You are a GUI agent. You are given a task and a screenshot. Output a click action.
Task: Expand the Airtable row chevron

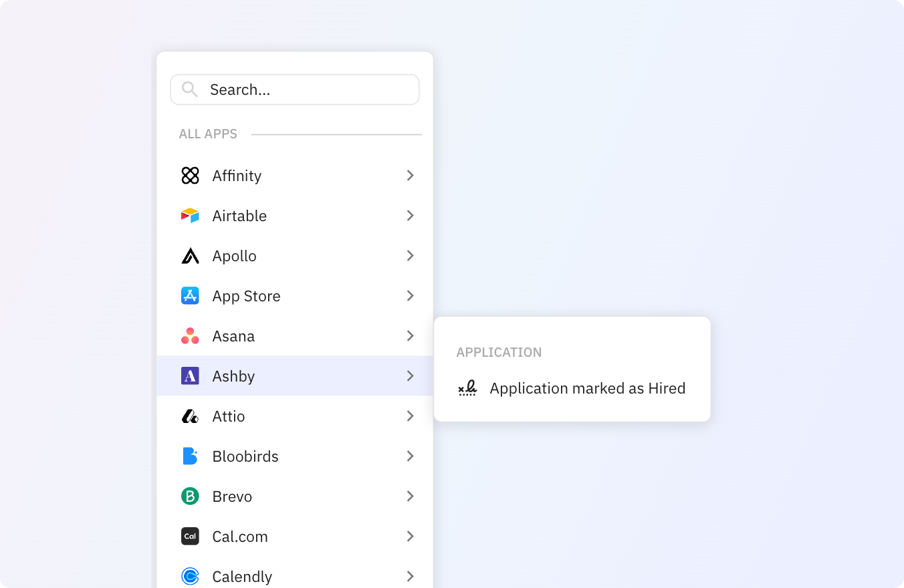[411, 216]
